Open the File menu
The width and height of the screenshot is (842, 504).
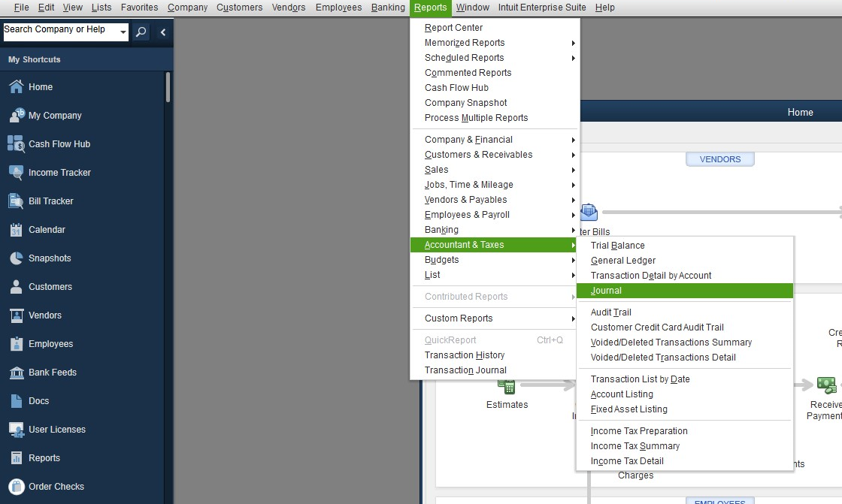22,8
